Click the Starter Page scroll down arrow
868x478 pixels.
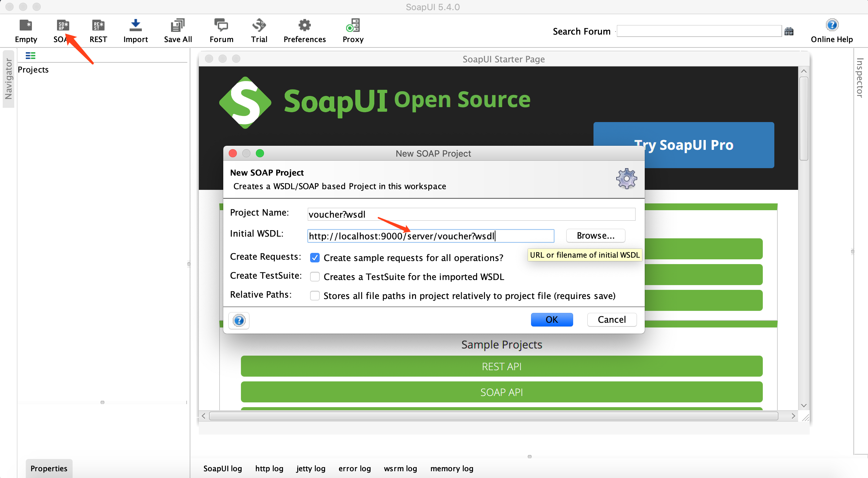point(804,406)
